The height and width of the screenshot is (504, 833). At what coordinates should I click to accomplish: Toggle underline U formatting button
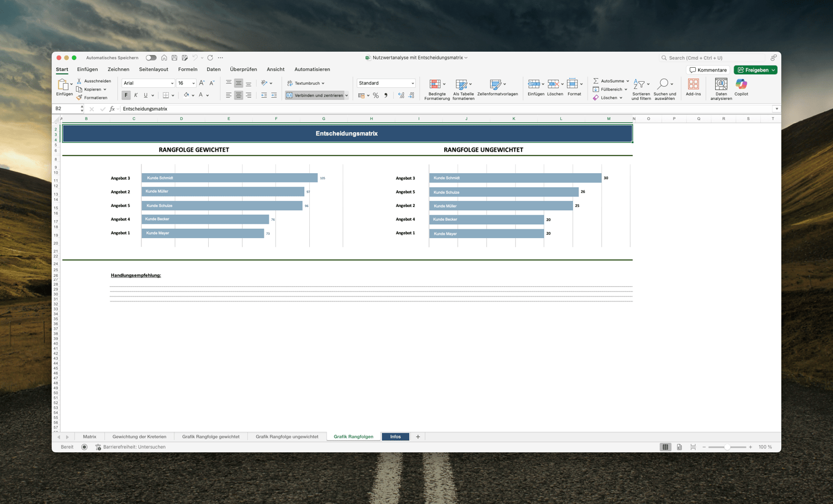(146, 95)
